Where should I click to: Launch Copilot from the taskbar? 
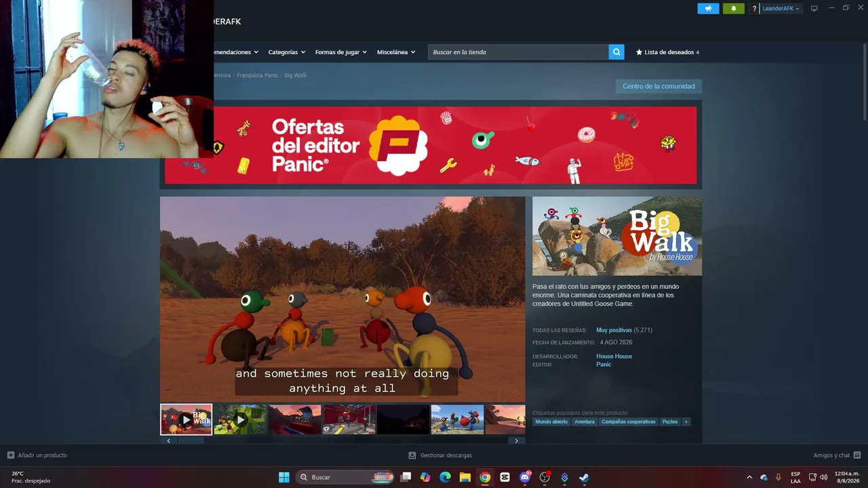(425, 477)
